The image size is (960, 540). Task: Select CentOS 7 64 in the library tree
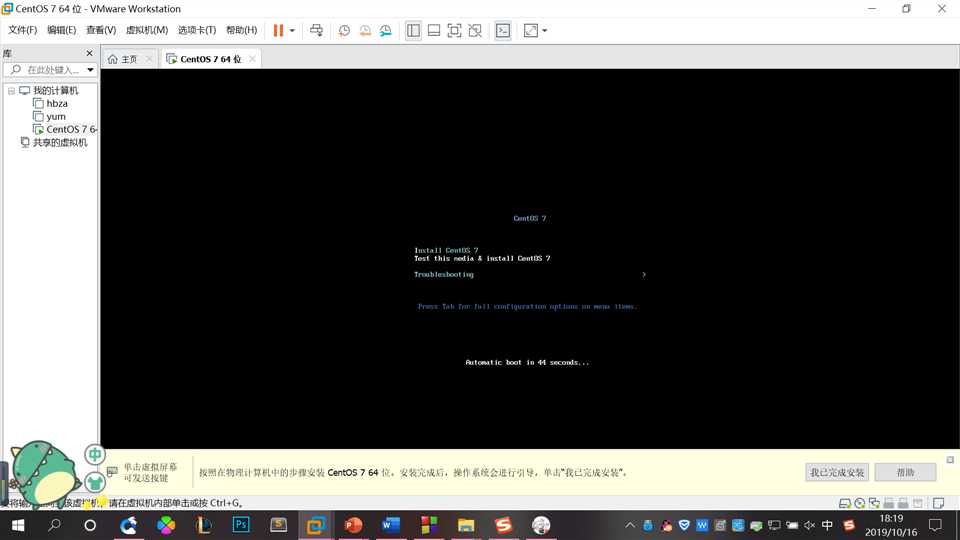coord(71,129)
